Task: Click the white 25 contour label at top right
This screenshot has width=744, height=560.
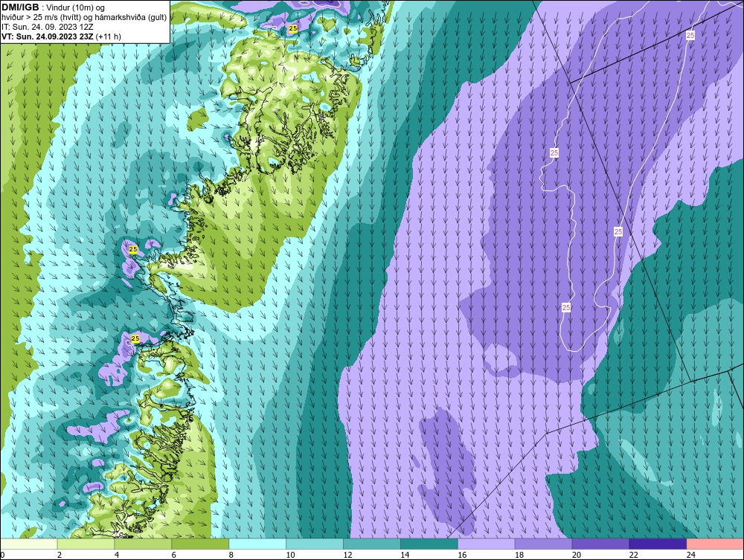Action: pyautogui.click(x=690, y=35)
